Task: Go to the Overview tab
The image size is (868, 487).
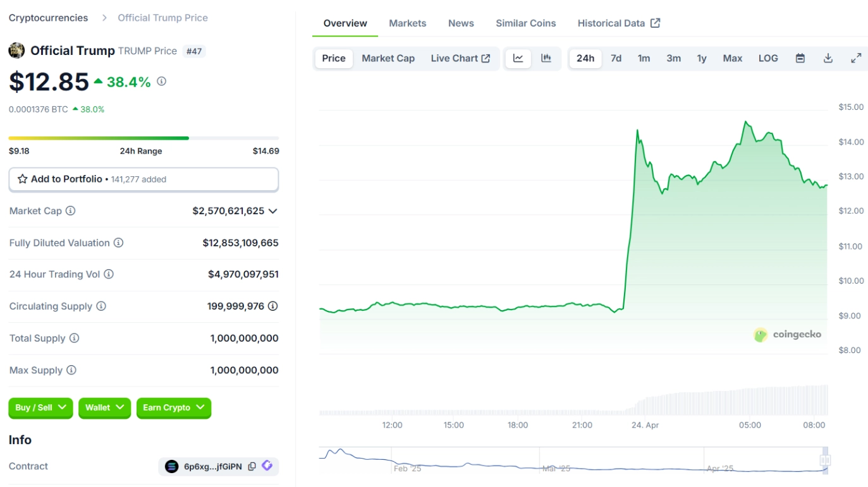Action: 345,23
